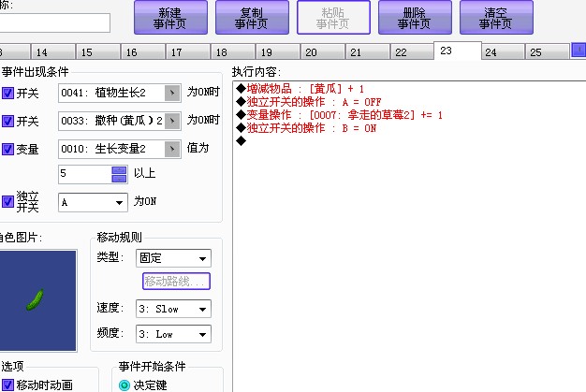Select the empty last command line diamond
Viewport: 586px width, 392px height.
pyautogui.click(x=242, y=140)
